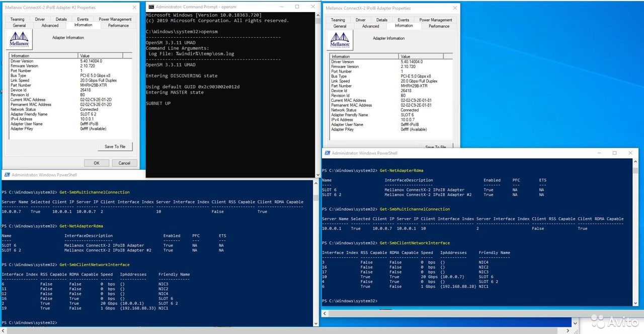The image size is (644, 334).
Task: Click Get-NetAdapterRdma command in right PowerShell
Action: coord(401,171)
